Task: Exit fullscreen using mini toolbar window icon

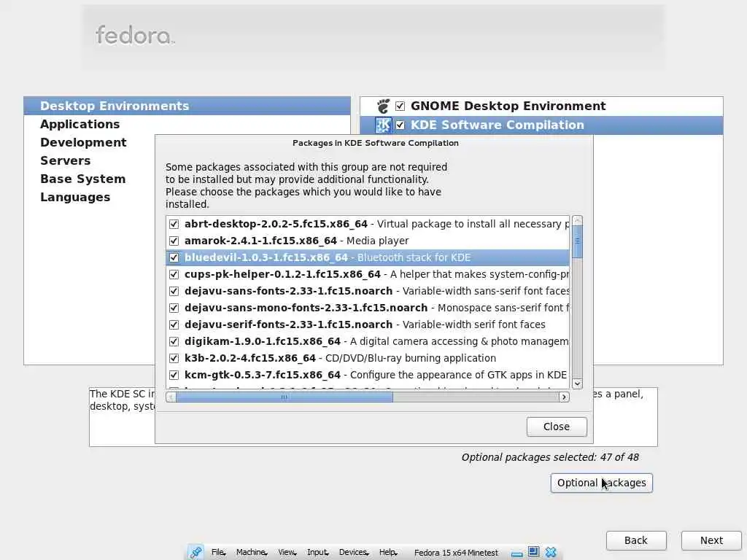Action: pyautogui.click(x=533, y=552)
